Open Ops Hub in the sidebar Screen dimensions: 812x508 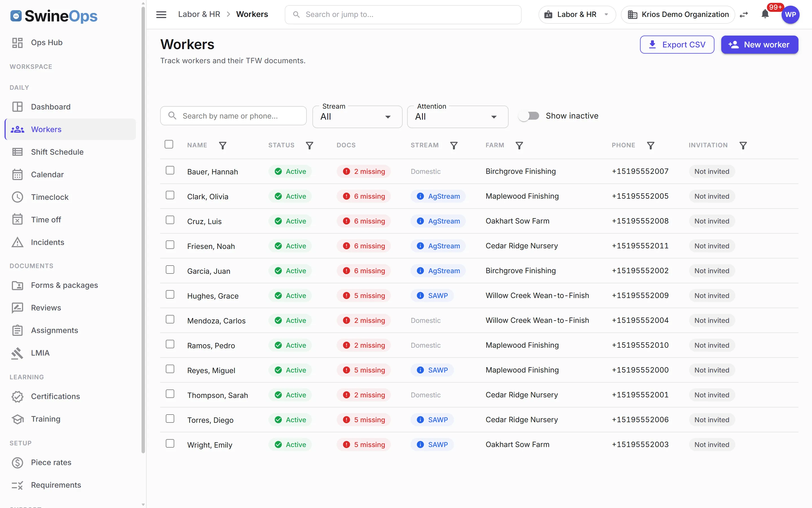tap(70, 43)
